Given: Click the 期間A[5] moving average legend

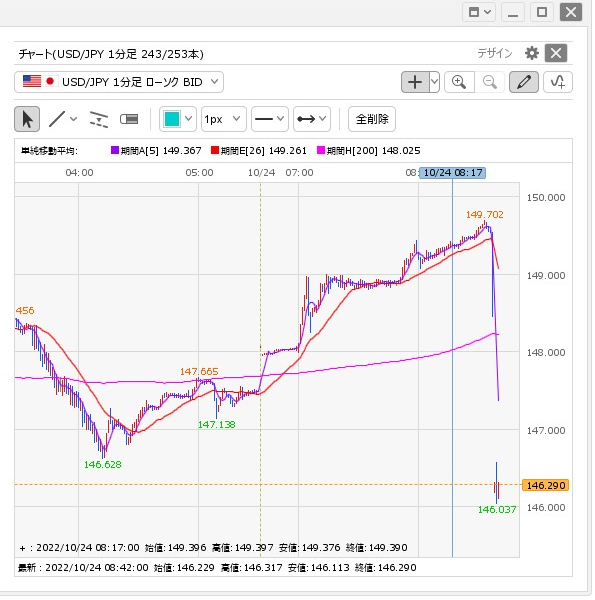Looking at the screenshot, I should point(156,151).
